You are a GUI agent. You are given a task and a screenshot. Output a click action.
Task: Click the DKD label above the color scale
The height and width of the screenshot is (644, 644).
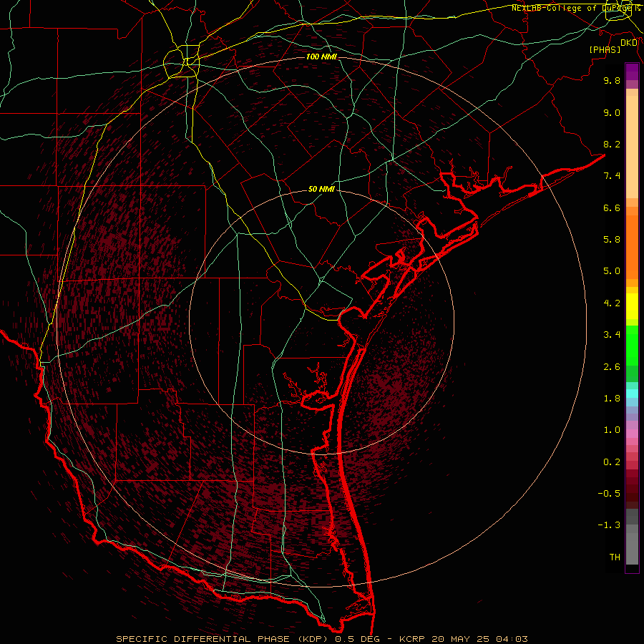coord(629,43)
